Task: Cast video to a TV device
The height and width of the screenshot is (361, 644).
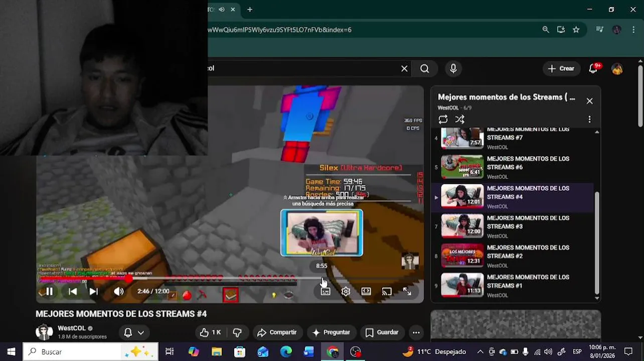Action: [x=387, y=291]
